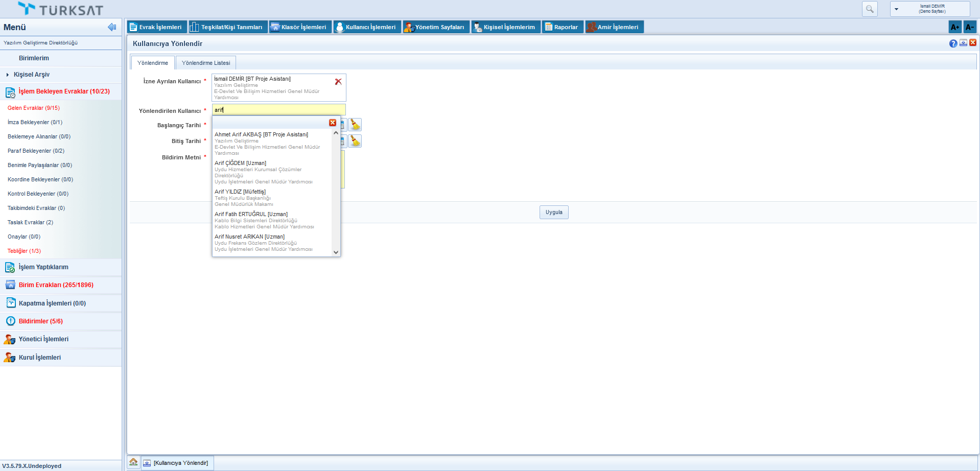This screenshot has height=471, width=980.
Task: Decrease font size with the A- button
Action: coord(969,27)
